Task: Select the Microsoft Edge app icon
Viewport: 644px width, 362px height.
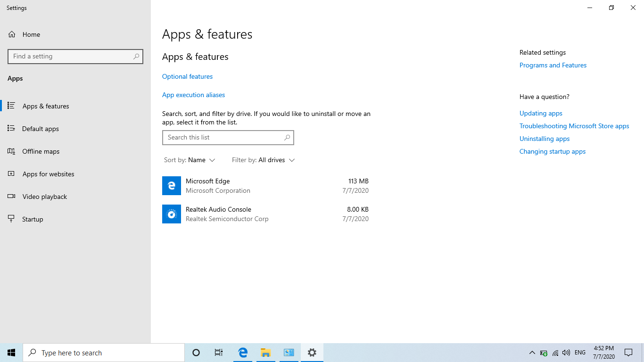Action: click(x=172, y=186)
